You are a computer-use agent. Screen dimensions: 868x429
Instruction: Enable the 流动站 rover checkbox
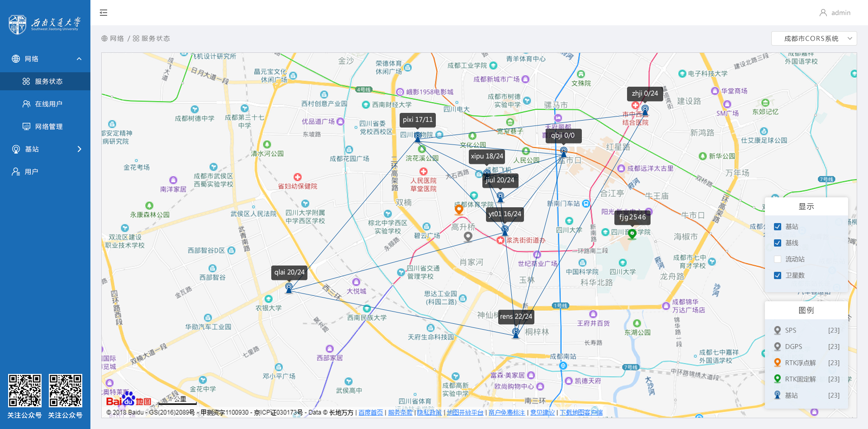[x=778, y=259]
